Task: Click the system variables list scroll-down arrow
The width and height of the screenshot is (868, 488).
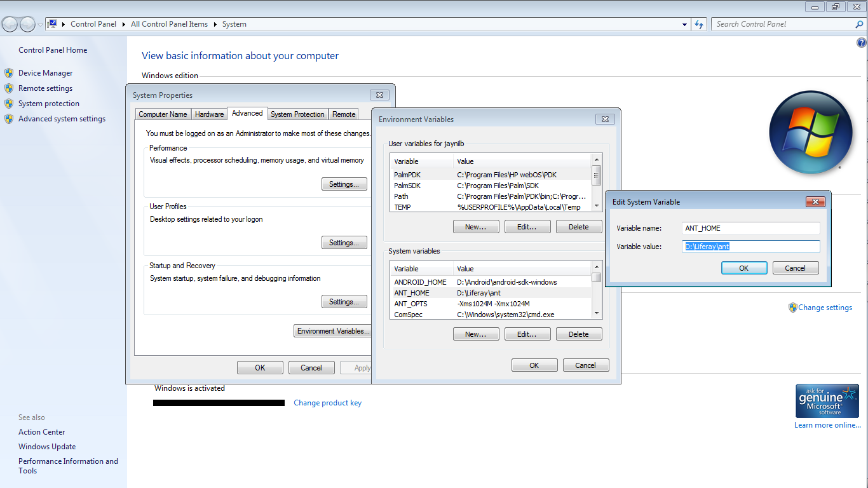Action: [597, 313]
